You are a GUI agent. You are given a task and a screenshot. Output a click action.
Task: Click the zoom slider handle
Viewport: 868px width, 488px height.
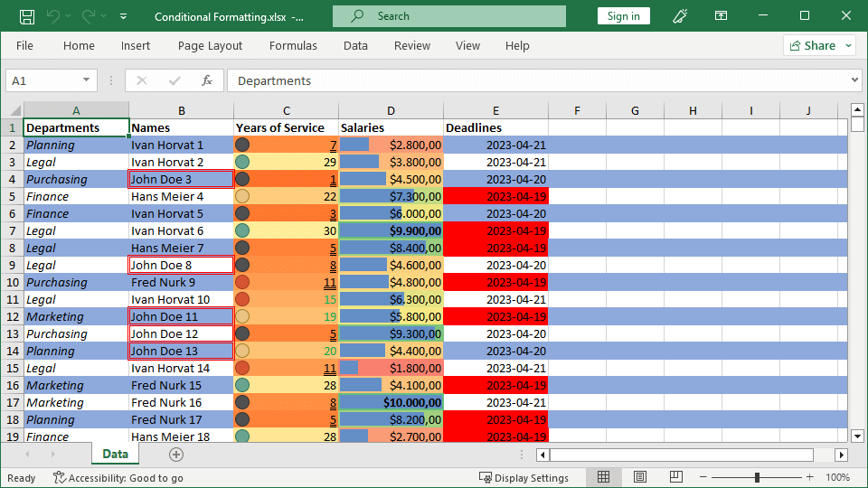pos(757,477)
